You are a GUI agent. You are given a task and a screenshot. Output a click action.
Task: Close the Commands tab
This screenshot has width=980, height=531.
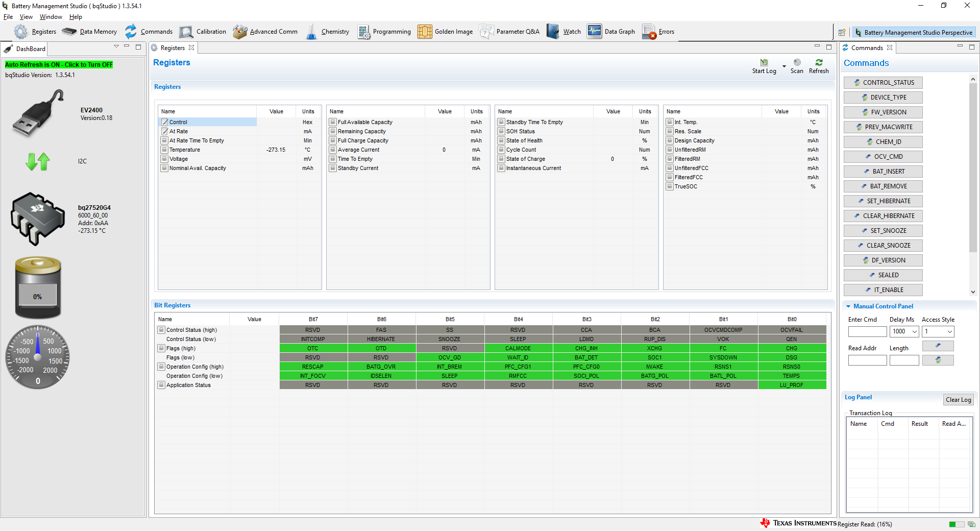[x=890, y=47]
